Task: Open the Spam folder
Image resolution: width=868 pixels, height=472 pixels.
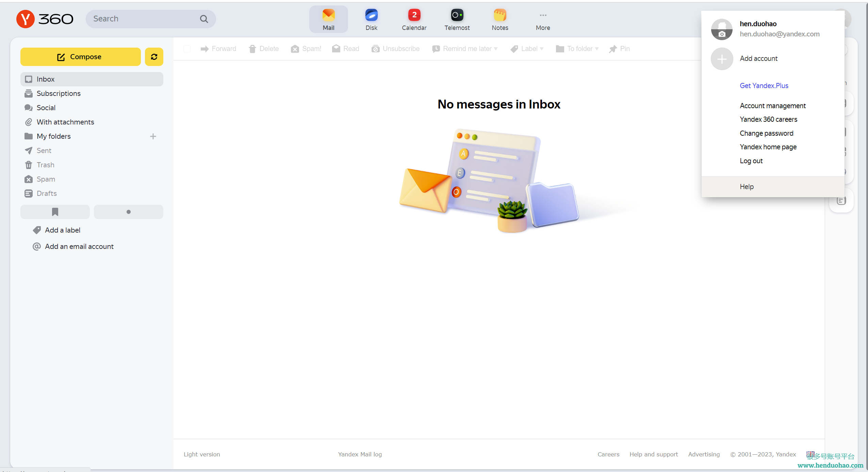Action: (92, 179)
